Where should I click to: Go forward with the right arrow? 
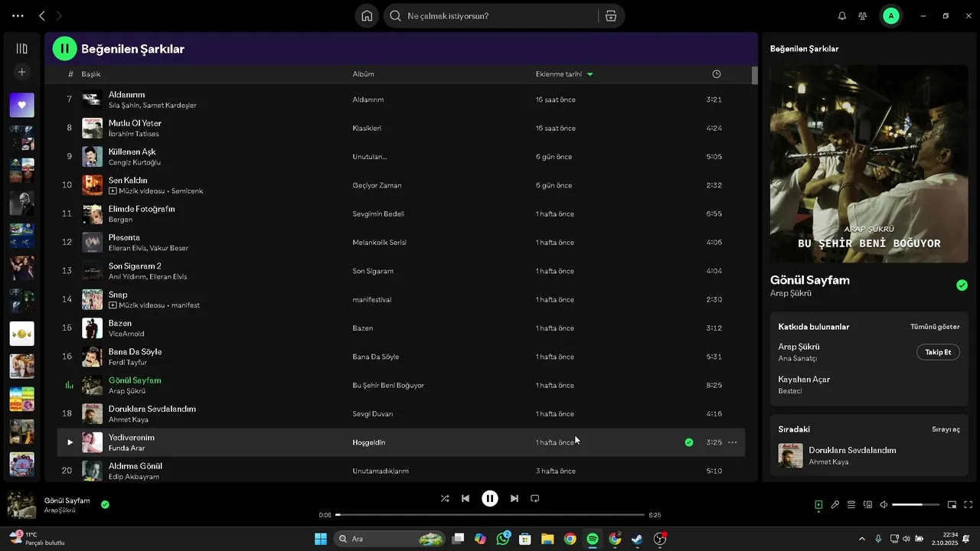click(59, 16)
